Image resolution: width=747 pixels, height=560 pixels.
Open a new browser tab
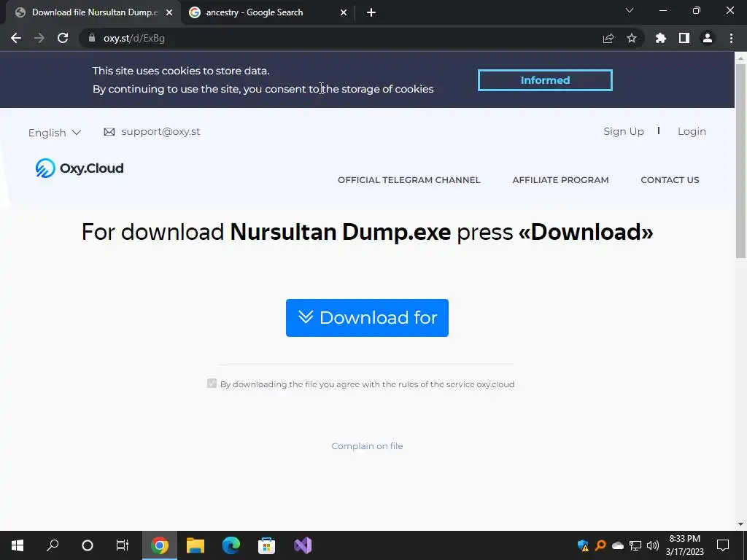(x=371, y=12)
